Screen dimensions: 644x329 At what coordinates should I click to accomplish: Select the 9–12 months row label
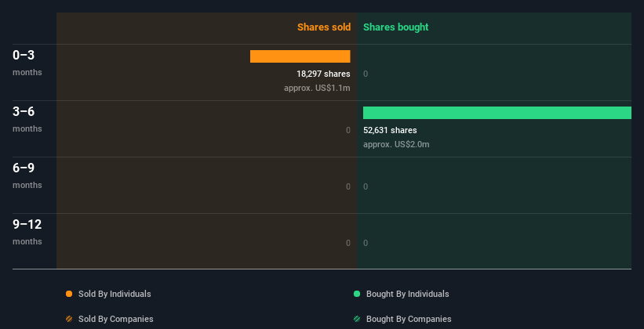27,231
